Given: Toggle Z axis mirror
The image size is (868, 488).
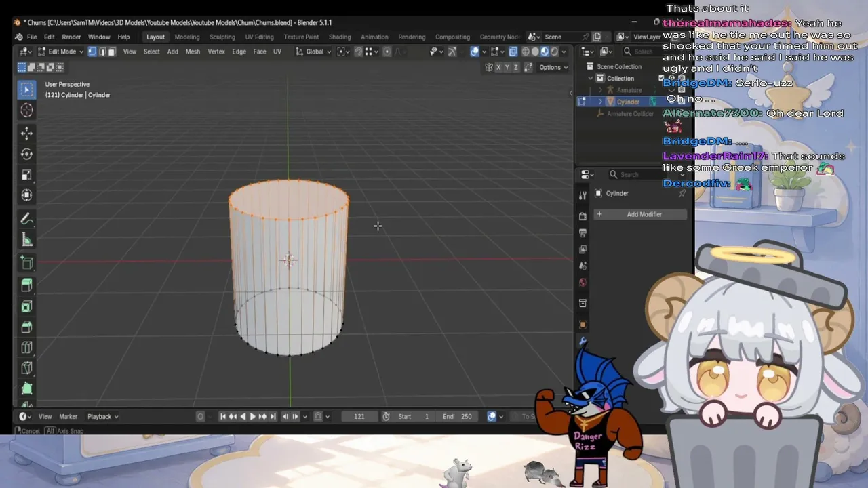Looking at the screenshot, I should 516,67.
